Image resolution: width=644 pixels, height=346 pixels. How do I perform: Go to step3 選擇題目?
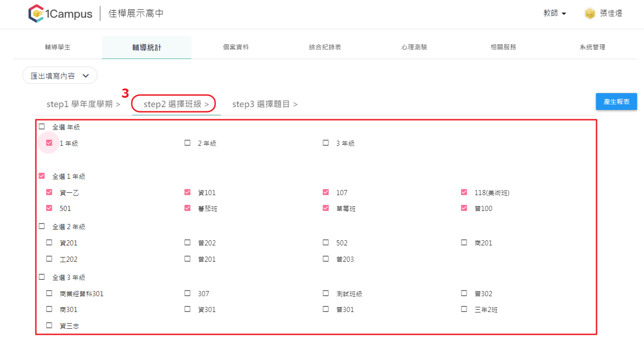[x=265, y=104]
